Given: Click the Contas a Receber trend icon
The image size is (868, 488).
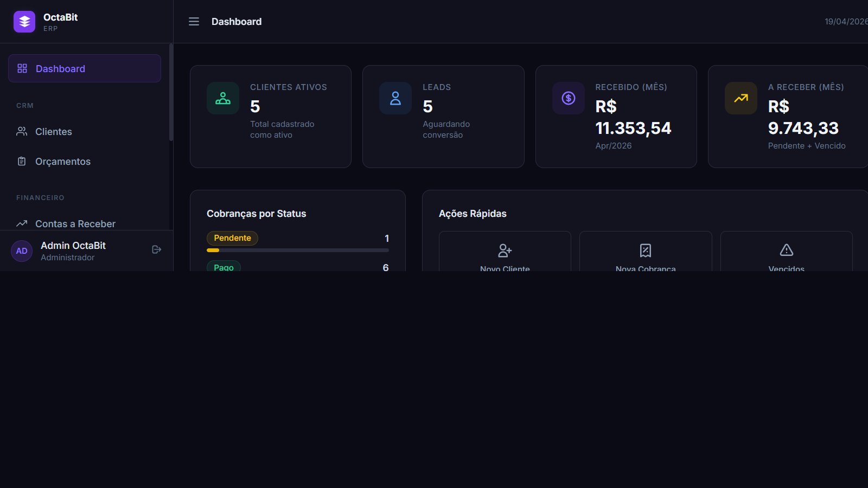Looking at the screenshot, I should click(x=22, y=223).
